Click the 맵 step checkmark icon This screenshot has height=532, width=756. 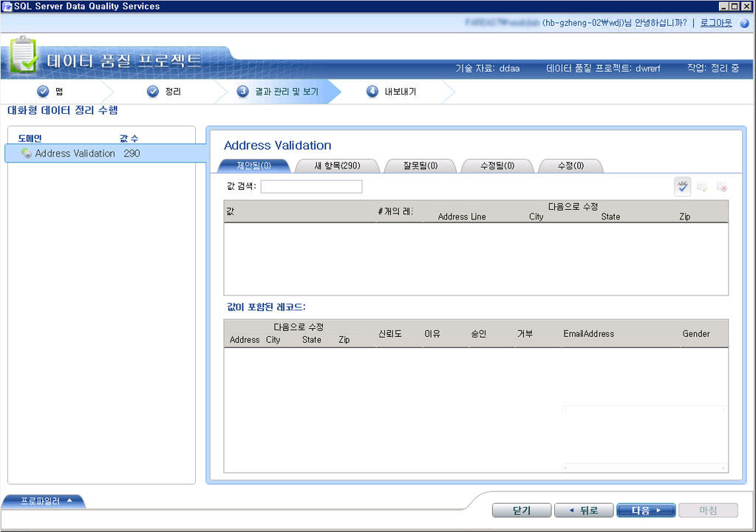coord(43,91)
